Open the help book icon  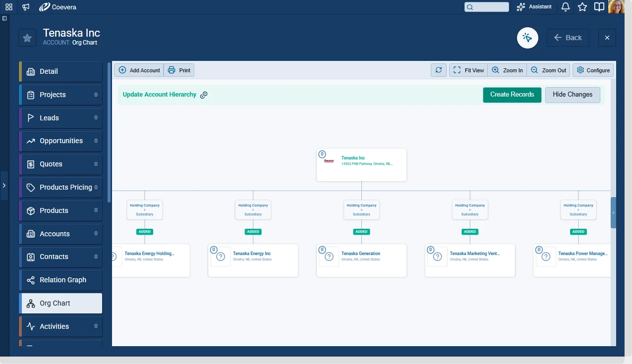(x=599, y=7)
